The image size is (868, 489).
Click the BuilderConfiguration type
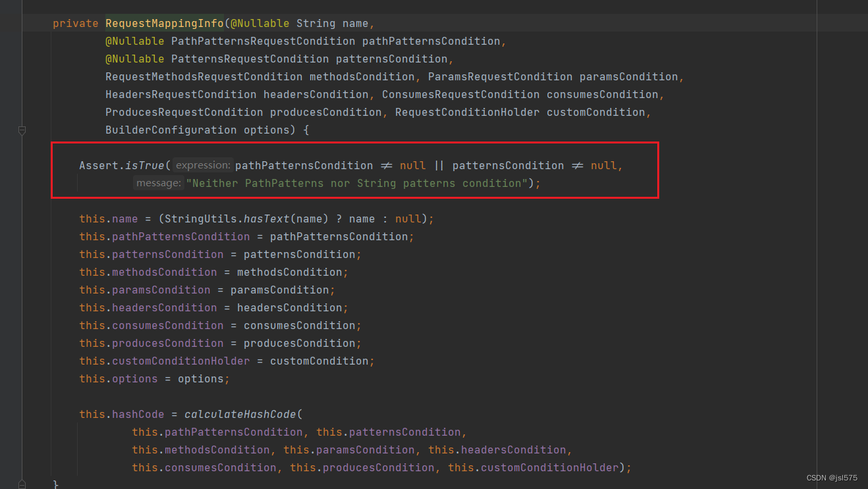(x=171, y=130)
